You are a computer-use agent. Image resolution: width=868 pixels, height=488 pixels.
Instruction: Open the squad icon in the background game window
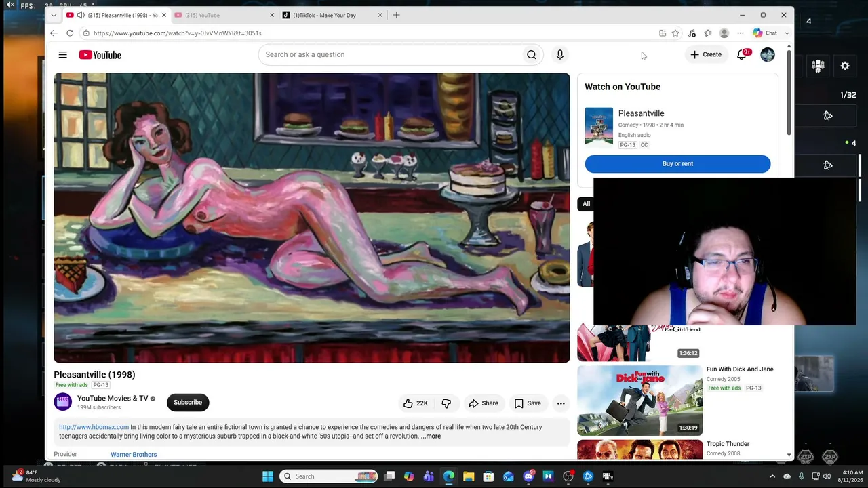click(x=818, y=66)
